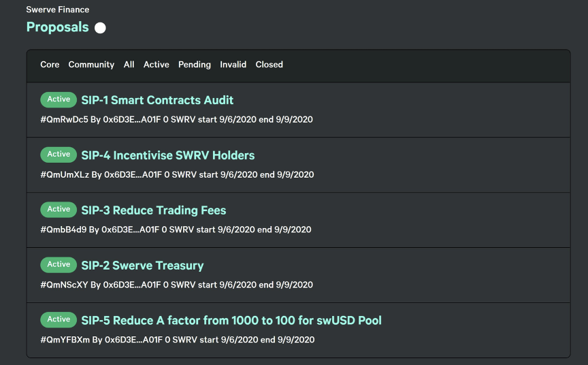588x365 pixels.
Task: Click the Active badge on SIP-4
Action: tap(59, 155)
